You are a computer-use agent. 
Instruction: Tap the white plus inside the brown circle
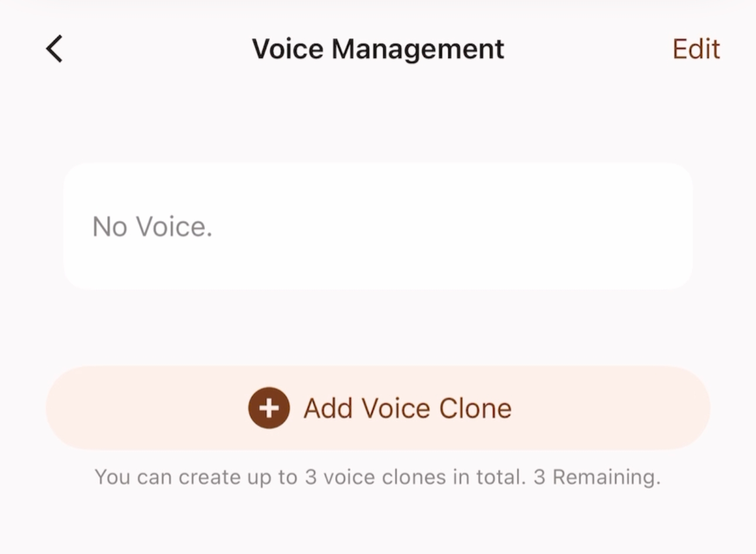click(x=268, y=409)
